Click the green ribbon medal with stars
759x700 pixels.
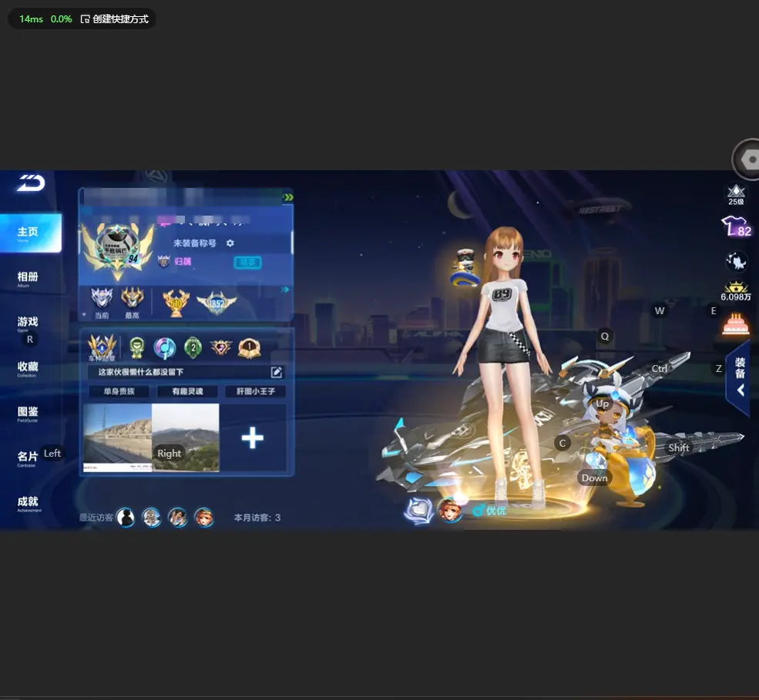(137, 347)
